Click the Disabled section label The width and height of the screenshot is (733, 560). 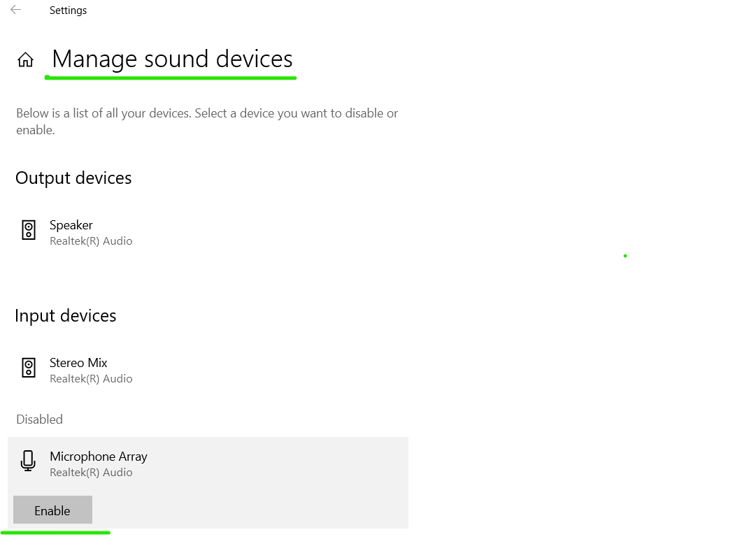pos(39,419)
